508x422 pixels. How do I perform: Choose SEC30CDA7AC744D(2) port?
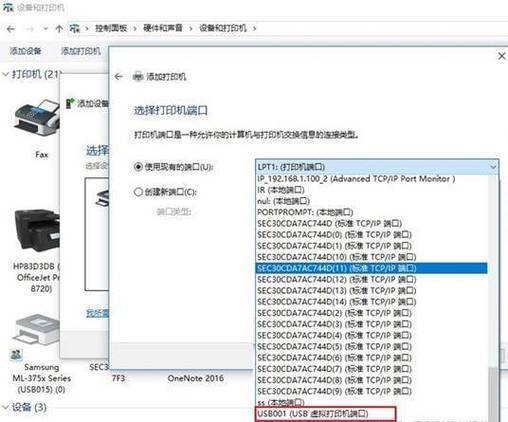[372, 313]
